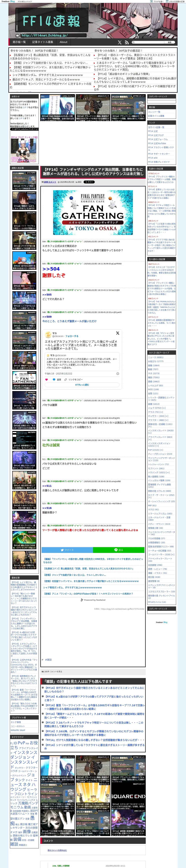Click the >>504 reply anchor
This screenshot has height=868, width=186.
pyautogui.click(x=51, y=269)
